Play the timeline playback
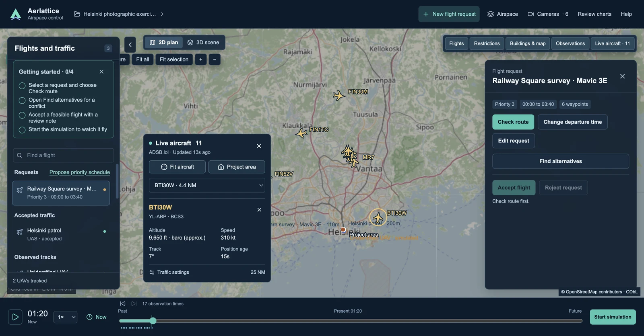 point(15,317)
